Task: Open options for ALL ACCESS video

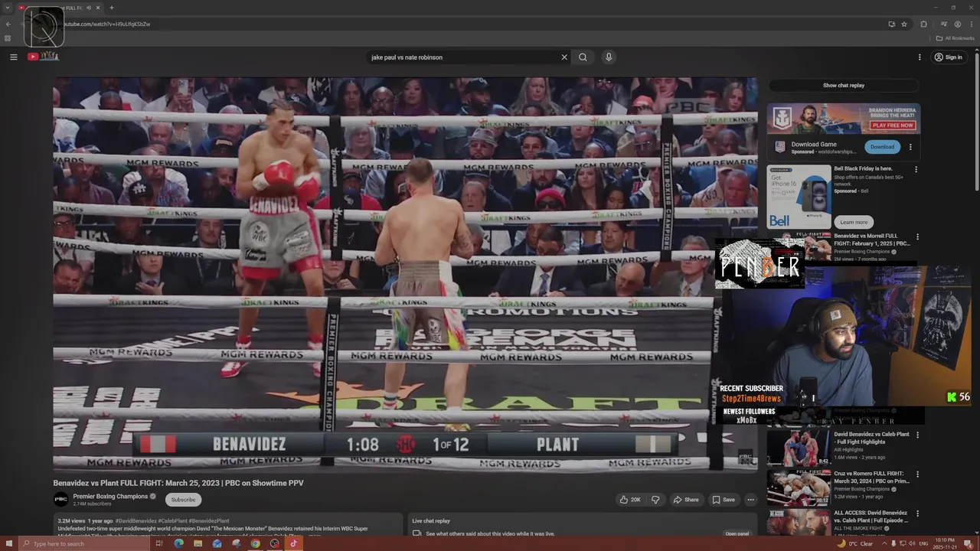Action: point(917,514)
